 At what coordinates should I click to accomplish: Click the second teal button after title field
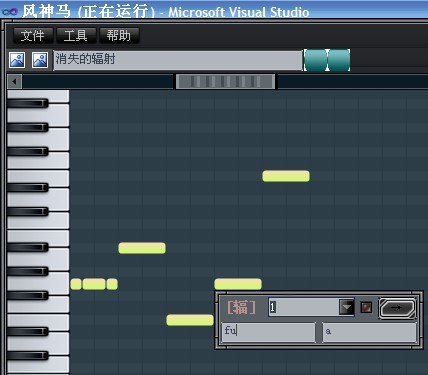coord(339,60)
